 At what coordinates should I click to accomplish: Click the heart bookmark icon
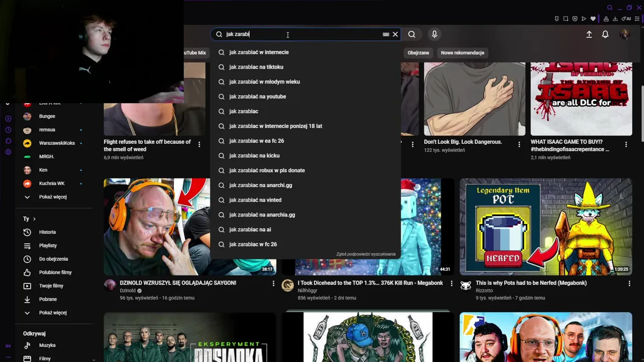pos(593,19)
